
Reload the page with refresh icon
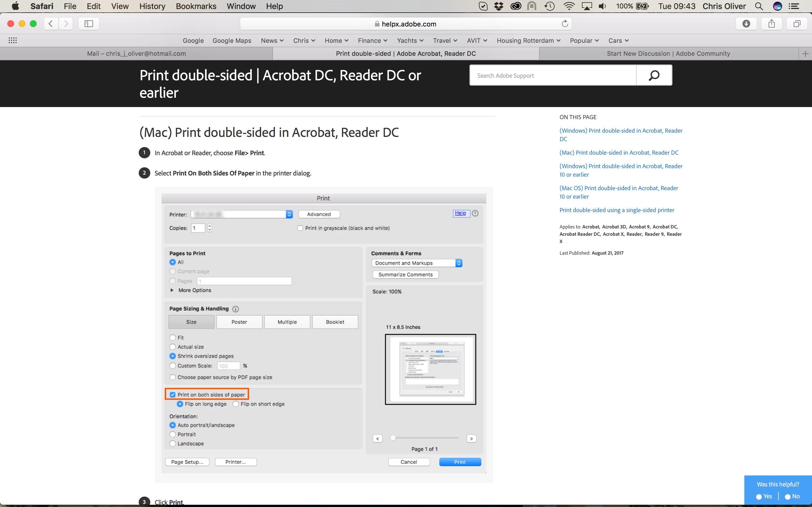tap(565, 24)
